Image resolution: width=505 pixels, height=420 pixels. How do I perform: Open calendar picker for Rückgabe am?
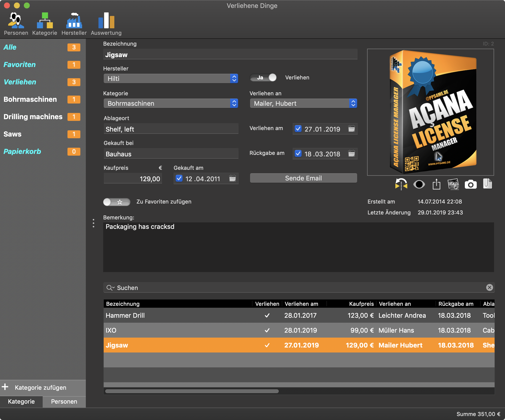tap(351, 153)
